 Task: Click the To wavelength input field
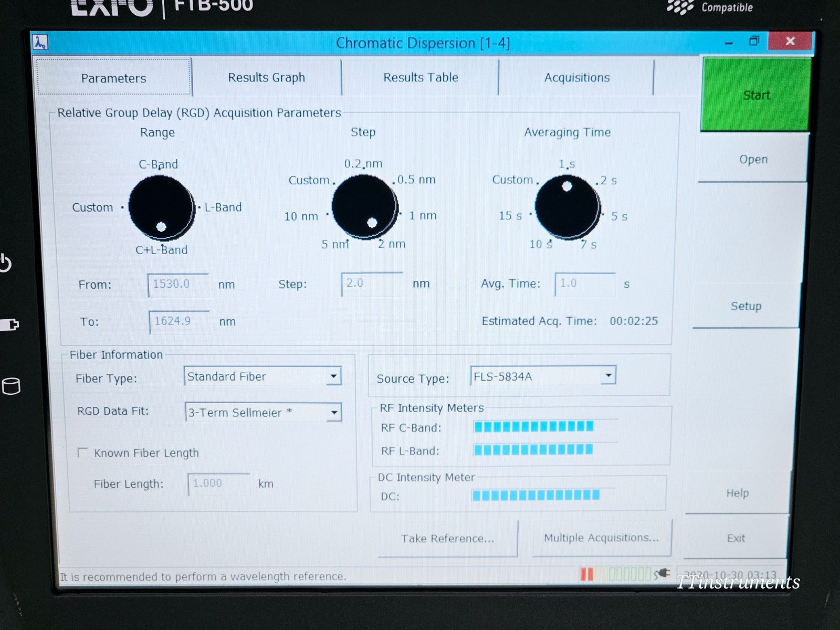coord(178,321)
